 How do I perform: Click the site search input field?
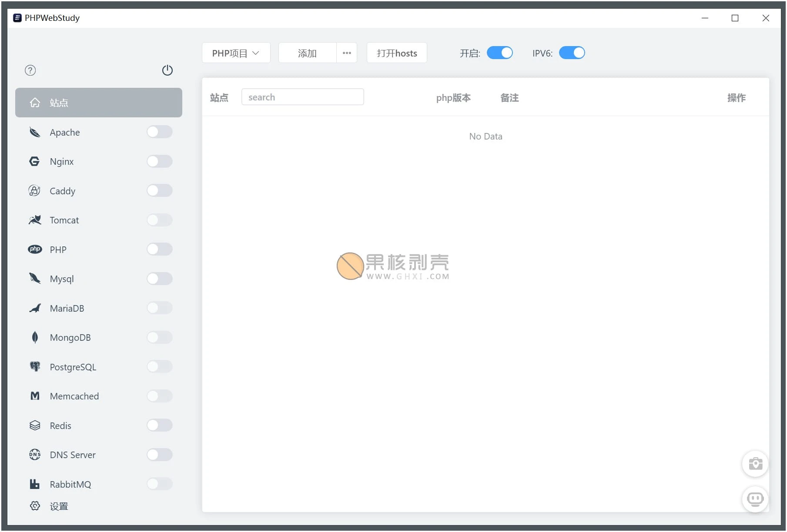tap(302, 97)
